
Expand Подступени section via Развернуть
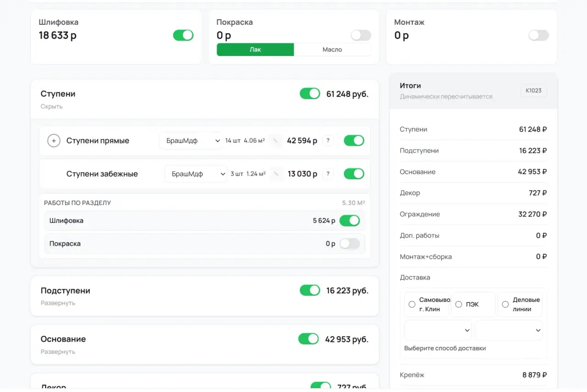coord(58,303)
